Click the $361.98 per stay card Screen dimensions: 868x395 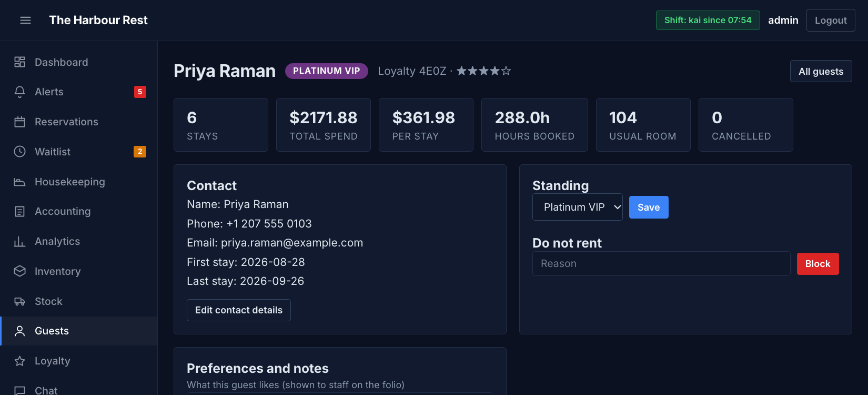click(x=426, y=125)
